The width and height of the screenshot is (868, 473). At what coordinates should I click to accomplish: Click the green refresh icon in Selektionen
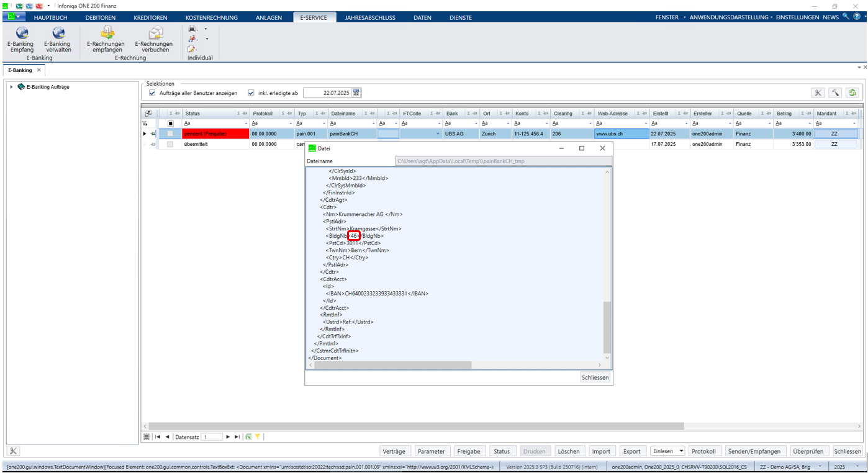[853, 92]
